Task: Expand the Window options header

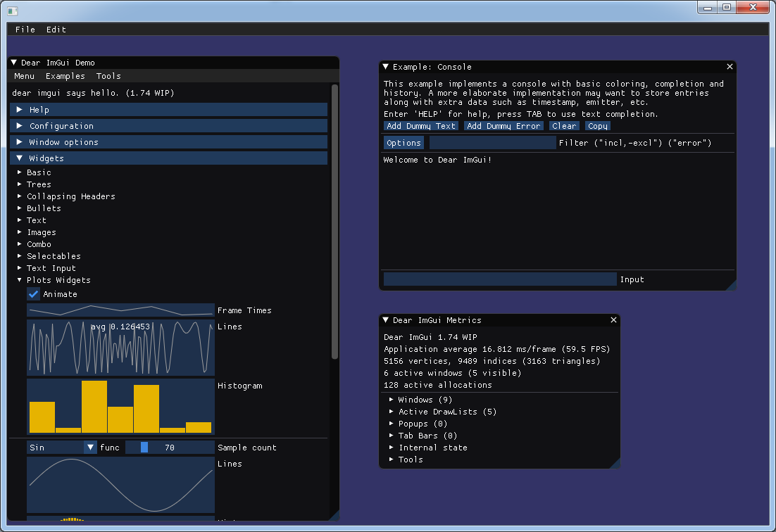Action: [x=168, y=142]
